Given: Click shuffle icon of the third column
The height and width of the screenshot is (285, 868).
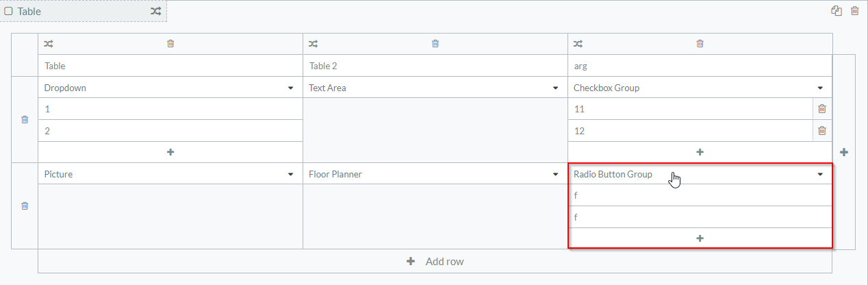Looking at the screenshot, I should 578,44.
